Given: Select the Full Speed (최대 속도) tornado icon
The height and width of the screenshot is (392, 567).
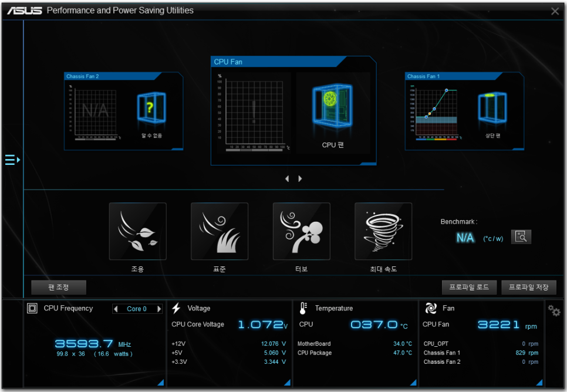Looking at the screenshot, I should coord(383,231).
